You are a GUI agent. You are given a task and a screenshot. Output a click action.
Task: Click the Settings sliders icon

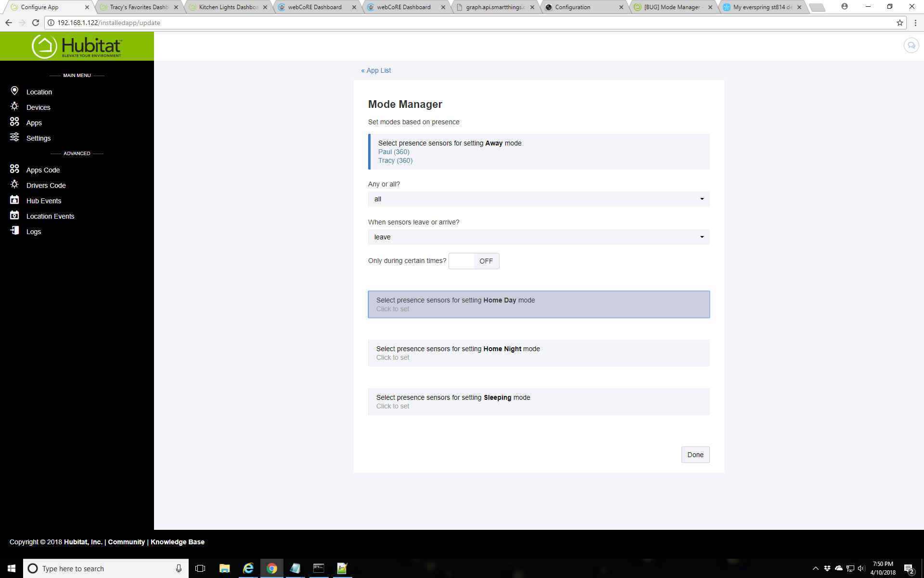tap(14, 137)
